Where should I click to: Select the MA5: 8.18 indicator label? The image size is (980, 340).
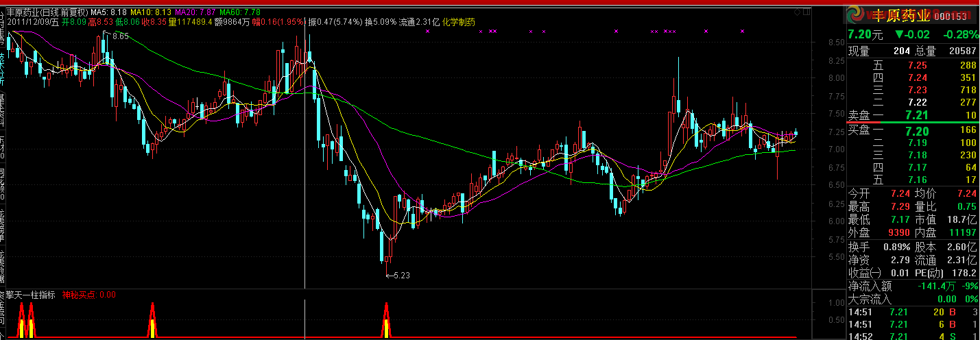pyautogui.click(x=108, y=12)
